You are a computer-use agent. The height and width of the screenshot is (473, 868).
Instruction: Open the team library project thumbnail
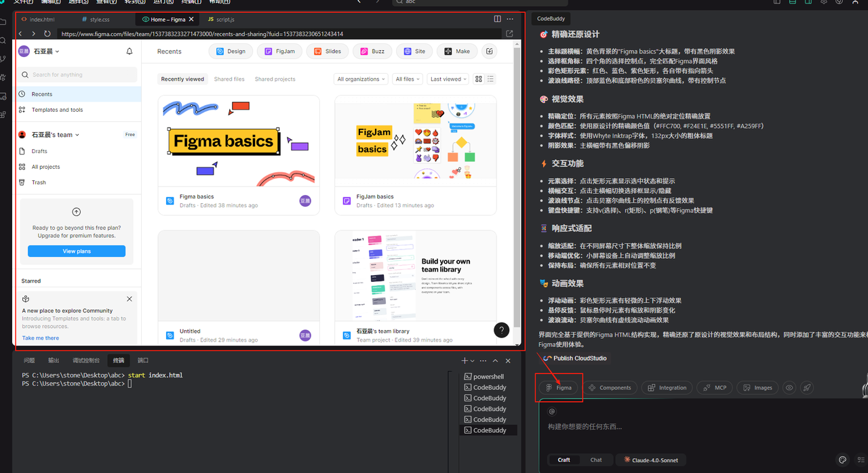click(416, 276)
